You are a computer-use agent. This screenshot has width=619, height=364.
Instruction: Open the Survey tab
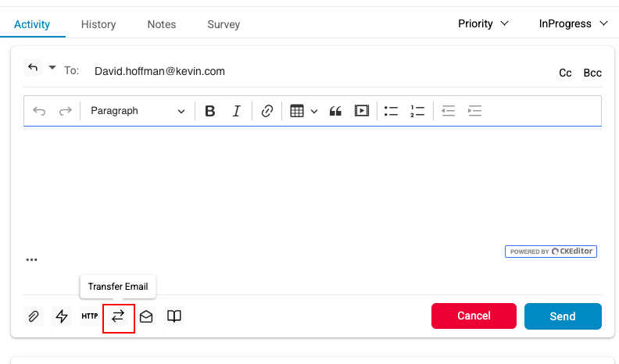(224, 24)
